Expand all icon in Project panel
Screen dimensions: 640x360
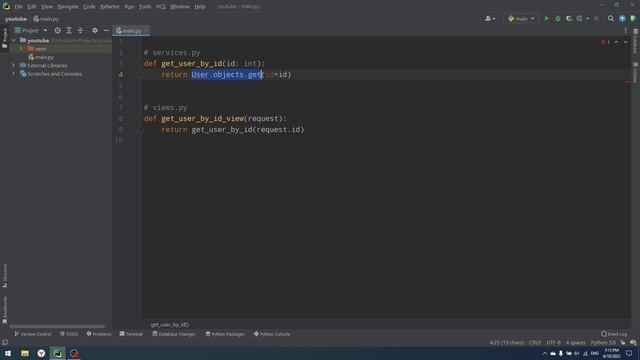pos(69,31)
